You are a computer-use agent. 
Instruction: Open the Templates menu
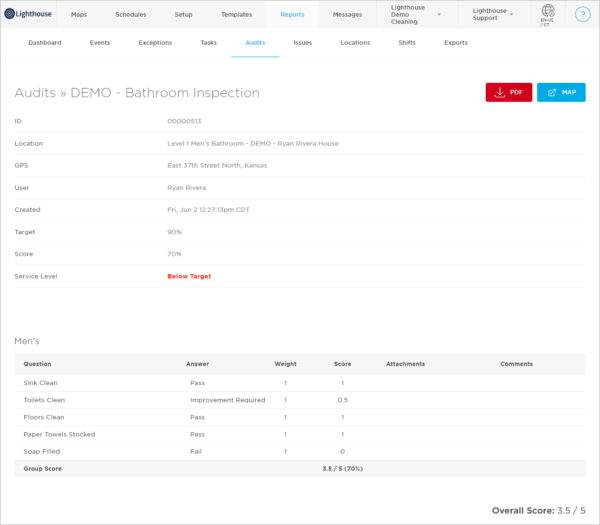point(236,15)
